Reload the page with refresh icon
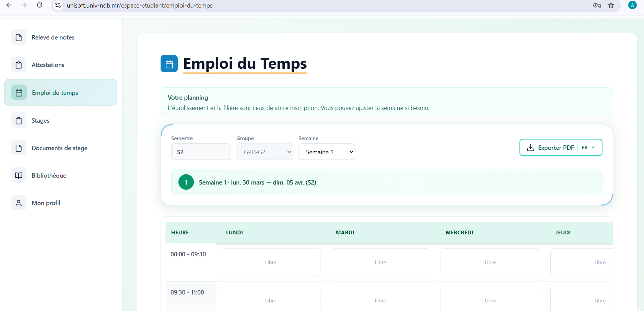Screen dimensions: 644x311 [x=40, y=5]
